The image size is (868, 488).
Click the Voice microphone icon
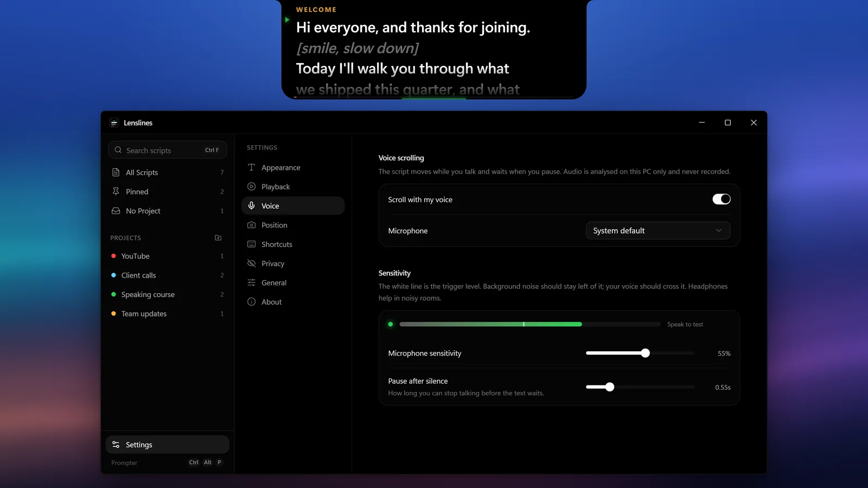click(251, 206)
